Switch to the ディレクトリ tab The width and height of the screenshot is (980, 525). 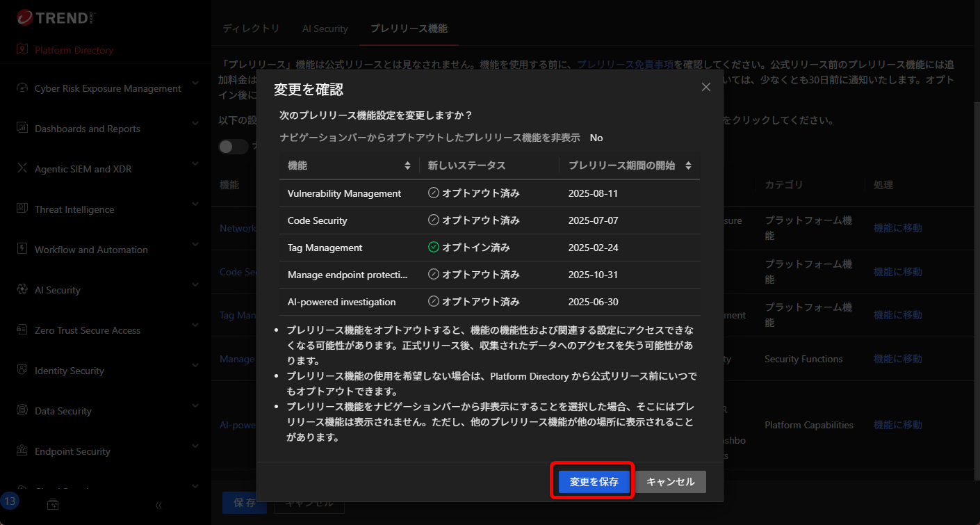click(x=251, y=29)
